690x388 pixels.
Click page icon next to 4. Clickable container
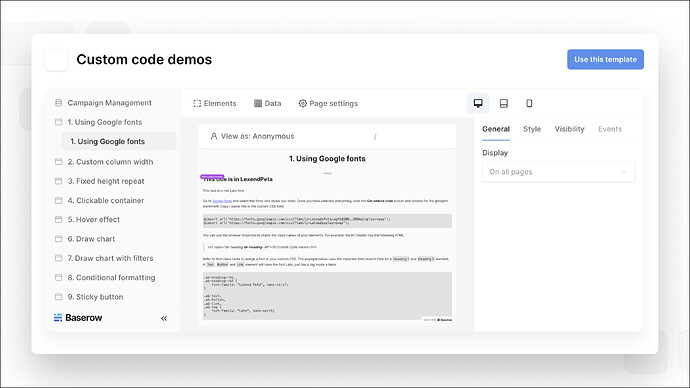point(59,201)
